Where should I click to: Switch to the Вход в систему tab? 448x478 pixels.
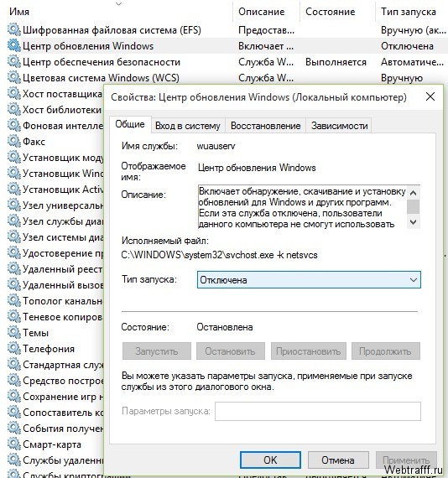click(188, 126)
